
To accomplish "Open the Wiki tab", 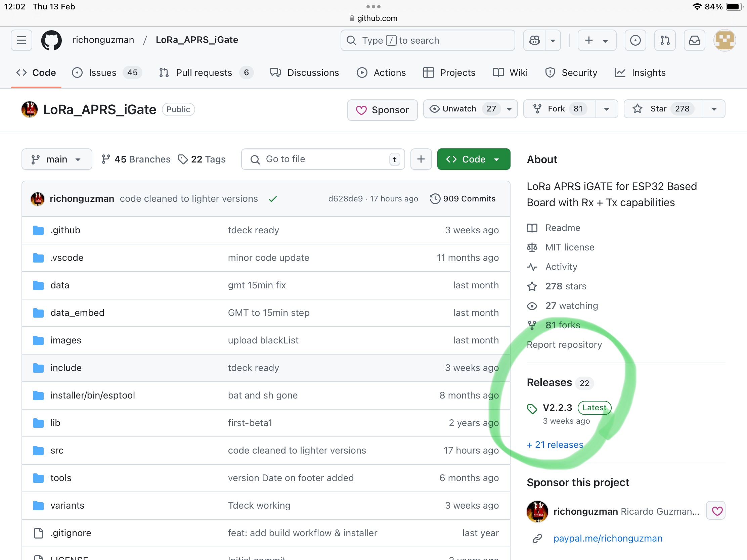I will pos(510,73).
